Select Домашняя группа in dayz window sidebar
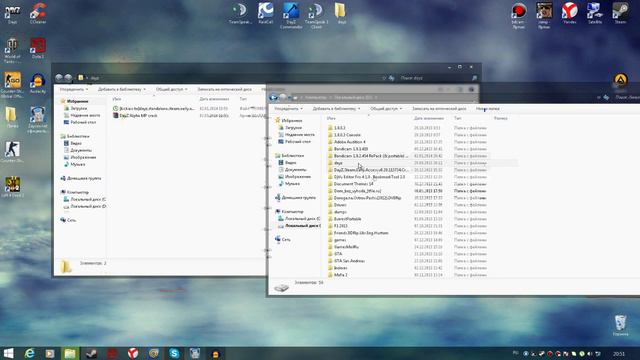The width and height of the screenshot is (640, 360). [80, 178]
